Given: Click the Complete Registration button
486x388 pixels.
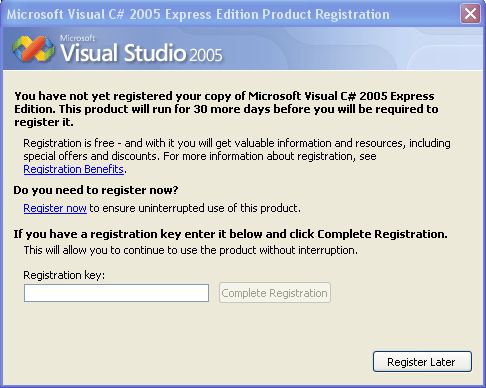Looking at the screenshot, I should tap(275, 293).
